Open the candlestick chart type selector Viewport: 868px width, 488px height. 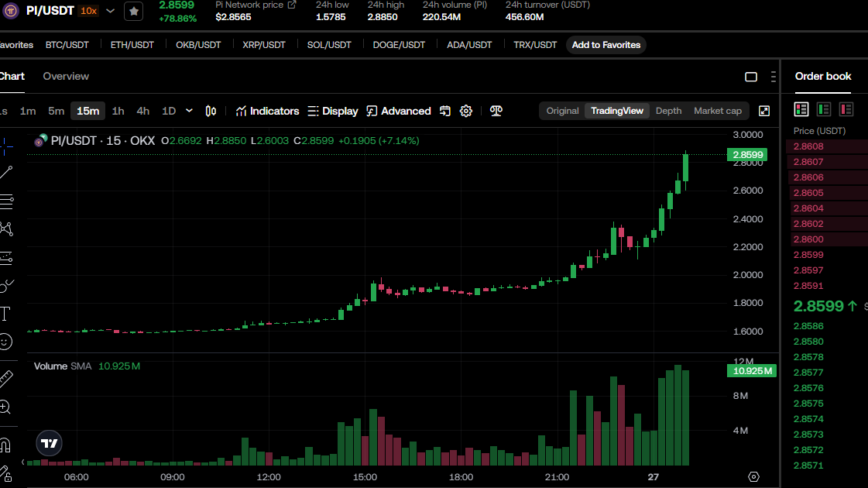211,111
